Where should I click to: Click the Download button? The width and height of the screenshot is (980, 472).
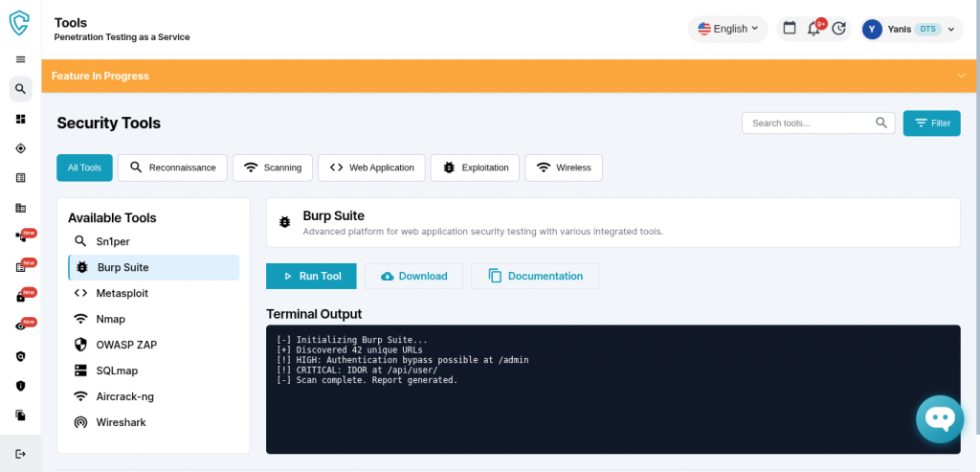click(x=413, y=276)
